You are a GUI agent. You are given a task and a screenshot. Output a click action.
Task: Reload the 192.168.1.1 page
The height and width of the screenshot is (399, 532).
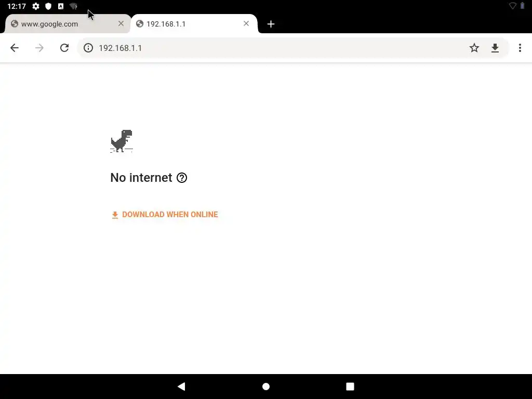(x=64, y=48)
